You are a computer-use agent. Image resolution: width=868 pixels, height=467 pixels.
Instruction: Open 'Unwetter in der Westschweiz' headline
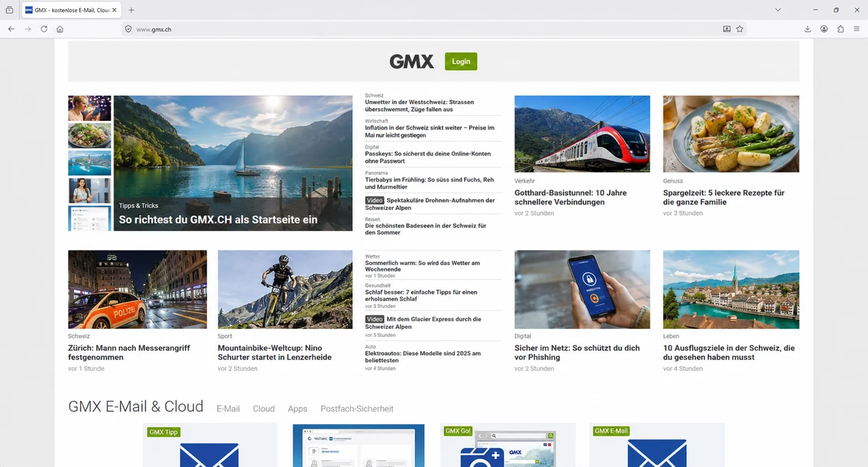point(420,106)
